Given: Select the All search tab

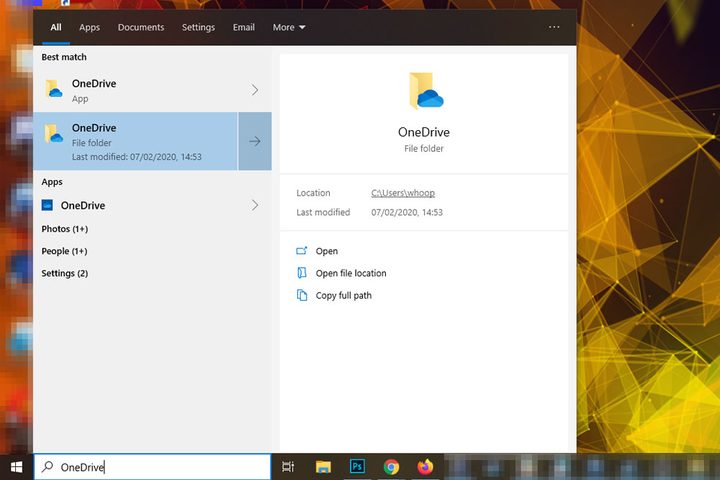Looking at the screenshot, I should coord(56,27).
